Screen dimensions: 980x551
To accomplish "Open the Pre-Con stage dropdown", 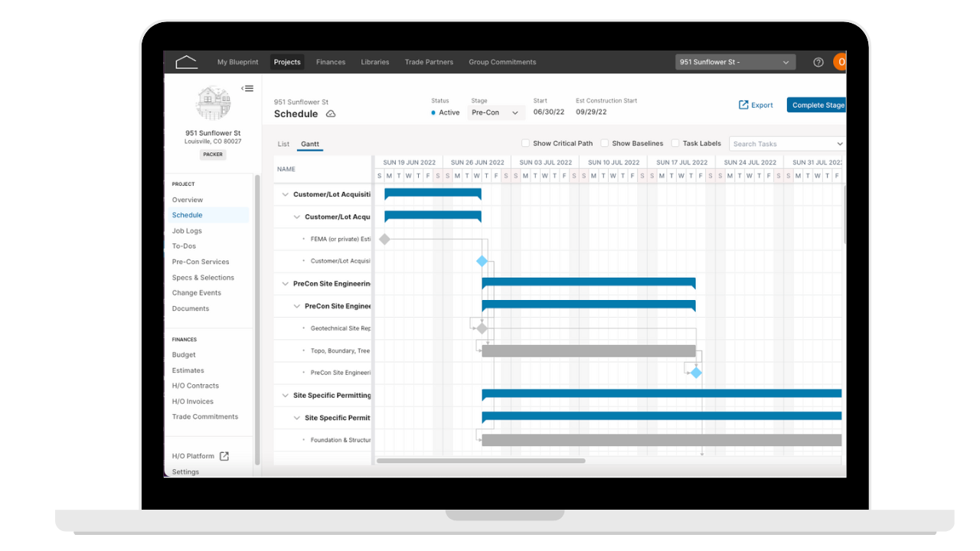I will point(495,112).
